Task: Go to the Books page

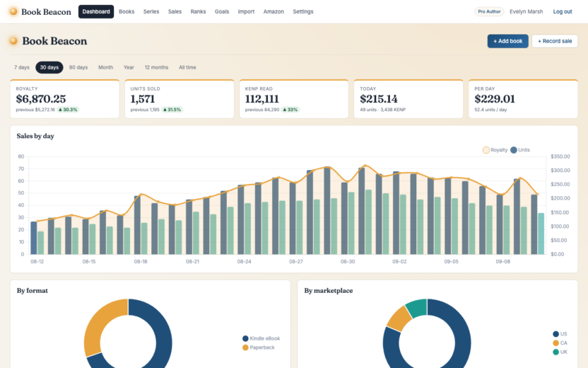Action: 127,11
